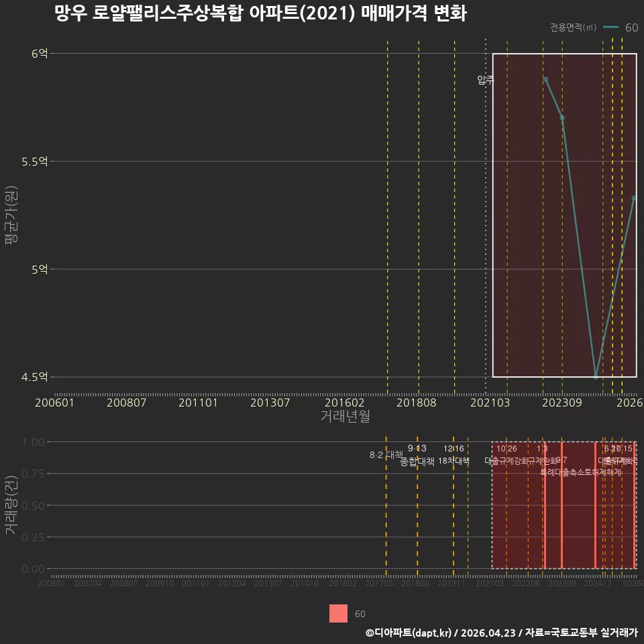
Task: Click 200807 on the price chart x-axis
Action: coord(127,402)
